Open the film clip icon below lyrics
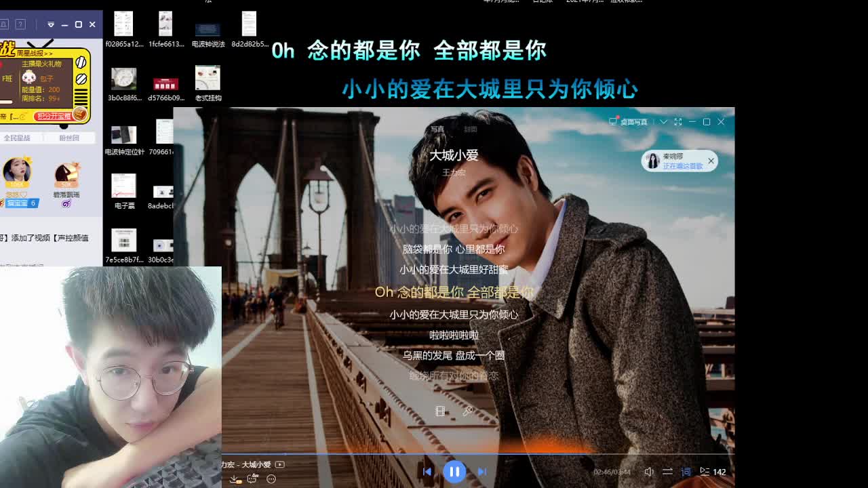The image size is (868, 488). 440,411
